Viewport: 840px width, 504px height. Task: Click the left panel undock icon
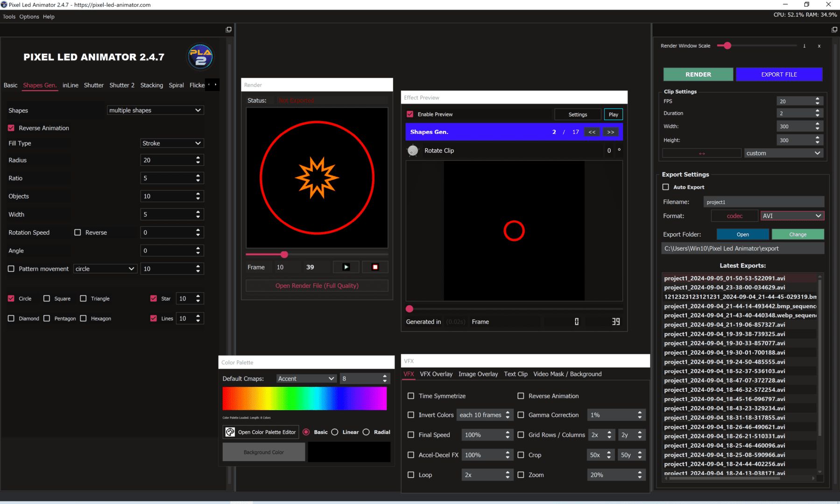point(228,29)
